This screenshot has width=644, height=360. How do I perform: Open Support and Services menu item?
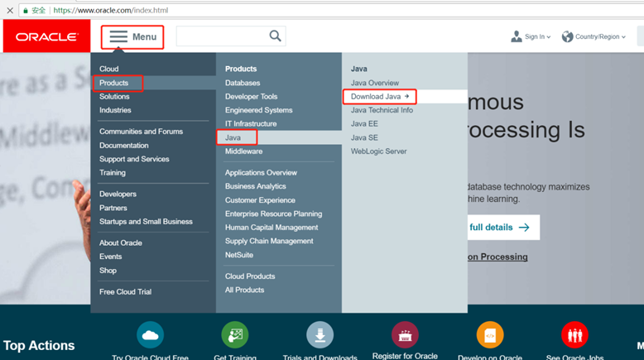[x=134, y=159]
